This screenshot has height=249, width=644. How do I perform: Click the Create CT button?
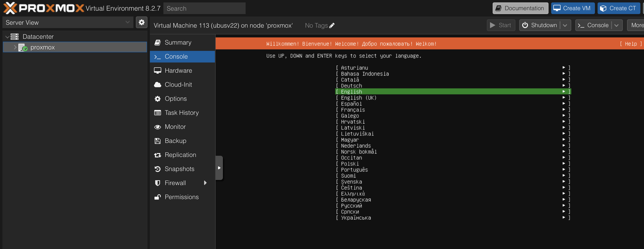click(619, 8)
